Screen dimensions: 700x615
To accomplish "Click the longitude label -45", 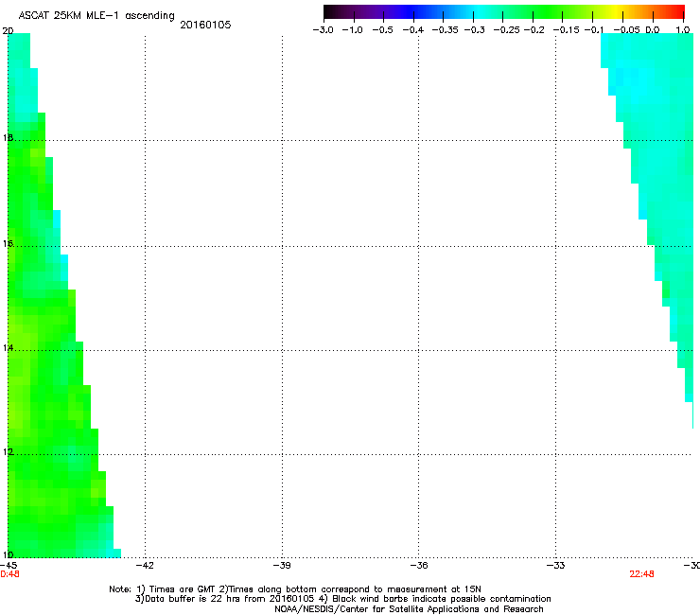I will (x=9, y=566).
